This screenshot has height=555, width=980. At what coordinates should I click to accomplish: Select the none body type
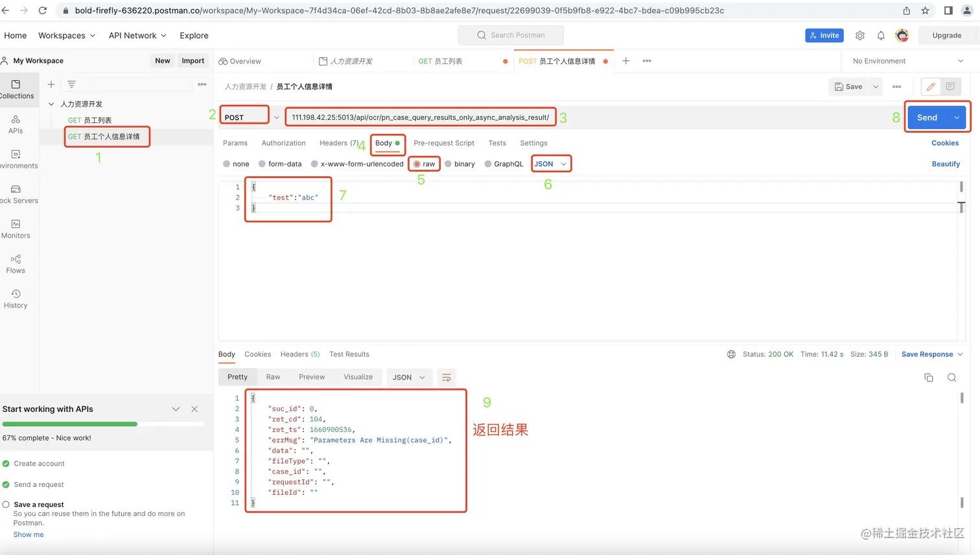coord(236,164)
